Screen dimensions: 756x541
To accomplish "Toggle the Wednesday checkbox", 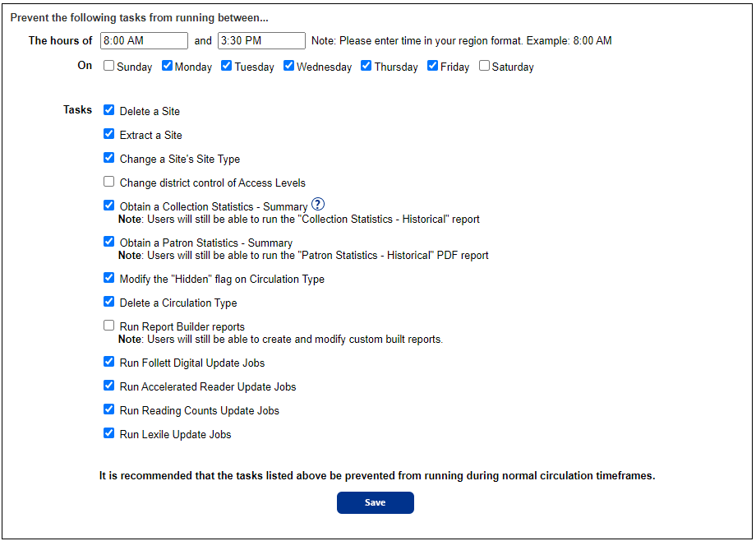I will click(x=288, y=64).
